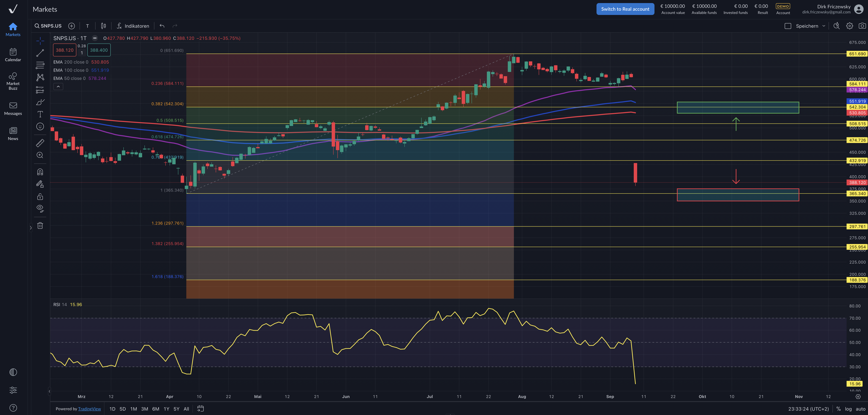Select the ruler measure tool

click(x=40, y=143)
